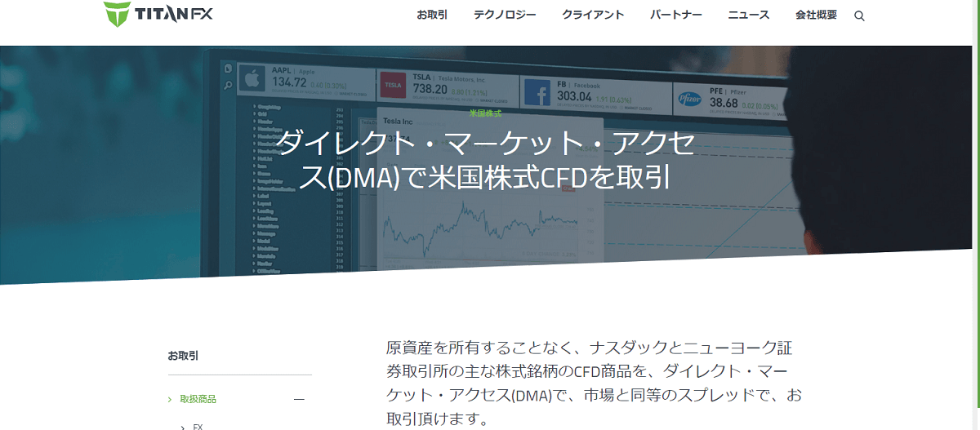980x430 pixels.
Task: Click the Titan FX logo
Action: pos(158,14)
